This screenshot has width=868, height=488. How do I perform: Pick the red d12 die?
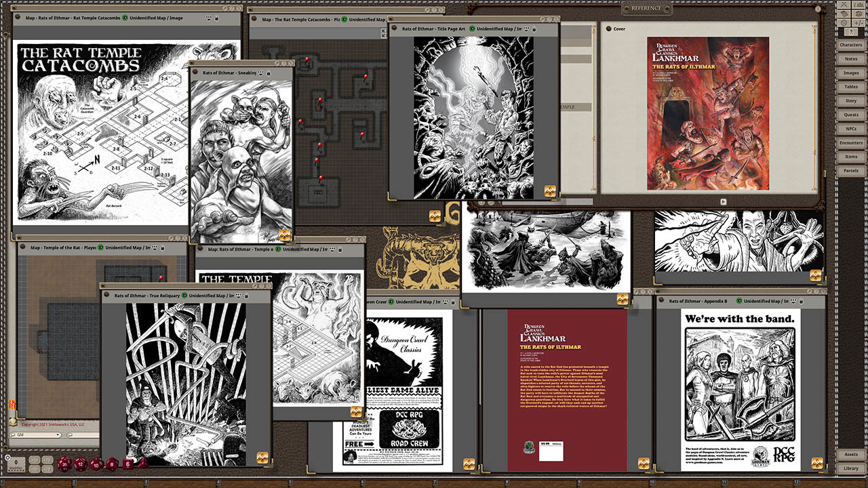(81, 464)
